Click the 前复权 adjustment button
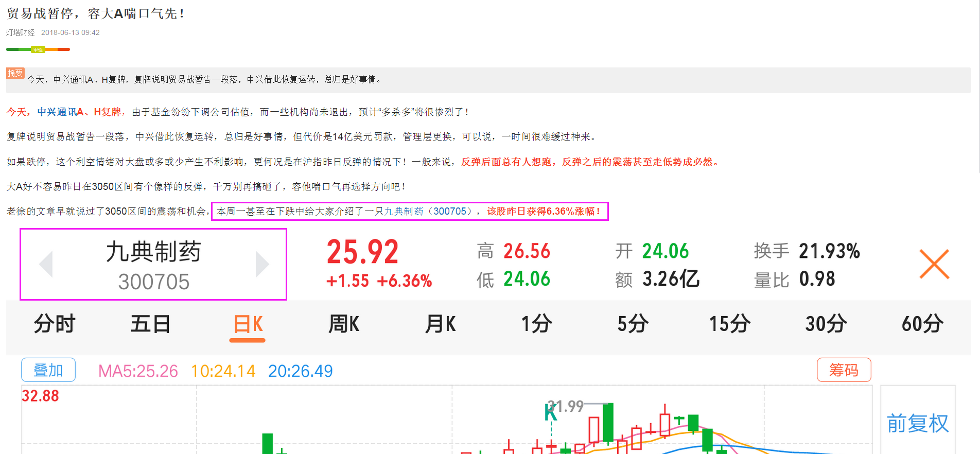980x454 pixels. coord(918,423)
